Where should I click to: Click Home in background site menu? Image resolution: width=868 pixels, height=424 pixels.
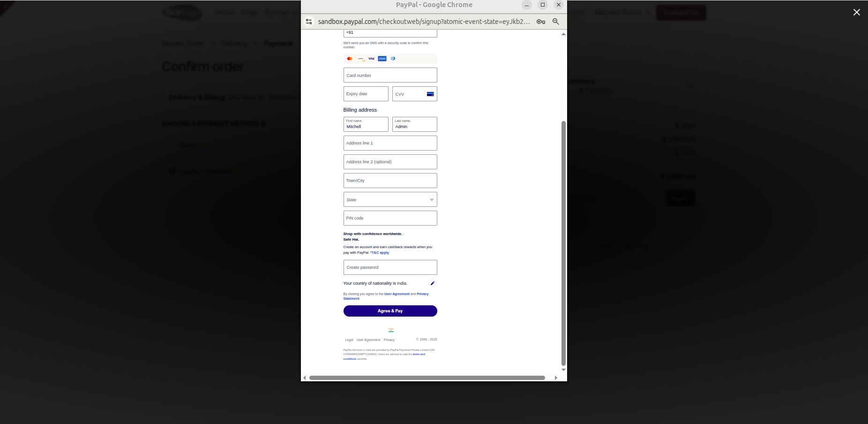(225, 13)
